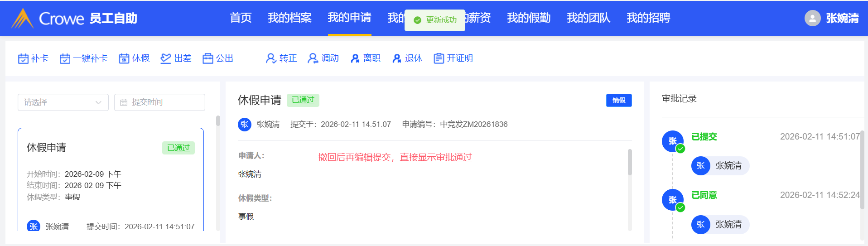Click the Crowe logo icon
This screenshot has width=868, height=246.
[23, 18]
